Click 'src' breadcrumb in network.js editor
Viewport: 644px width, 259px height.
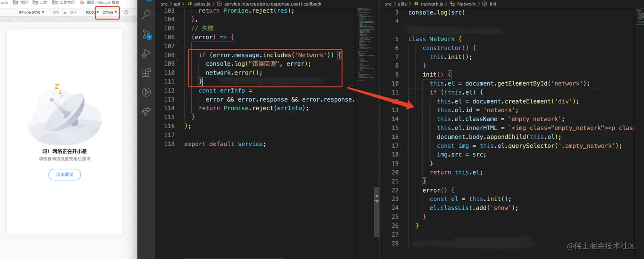tap(388, 4)
